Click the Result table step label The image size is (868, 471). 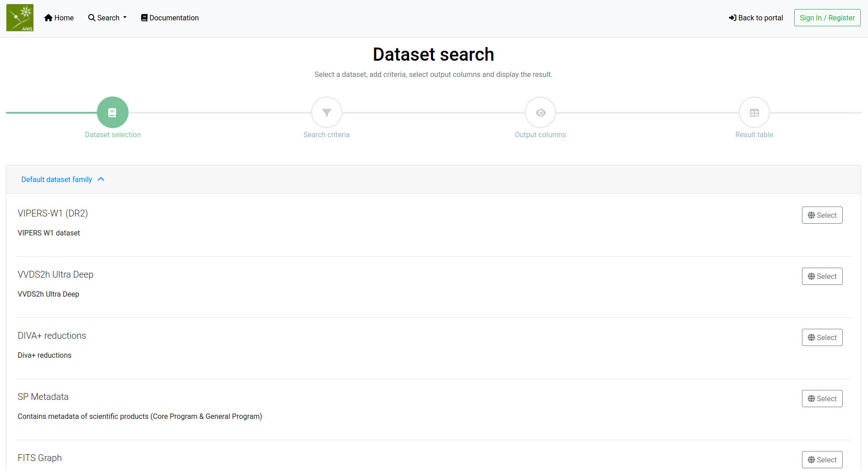[754, 135]
